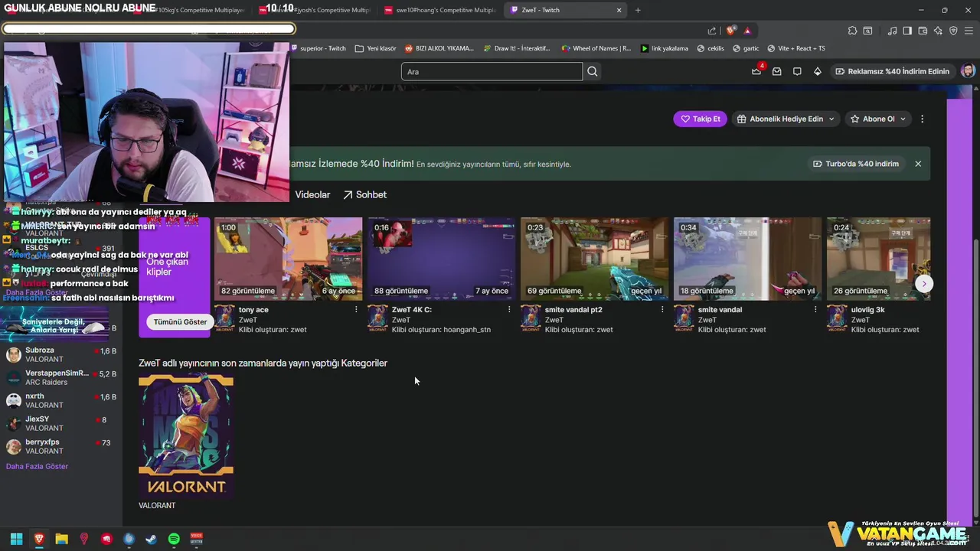Open Windows Start menu

pyautogui.click(x=16, y=539)
